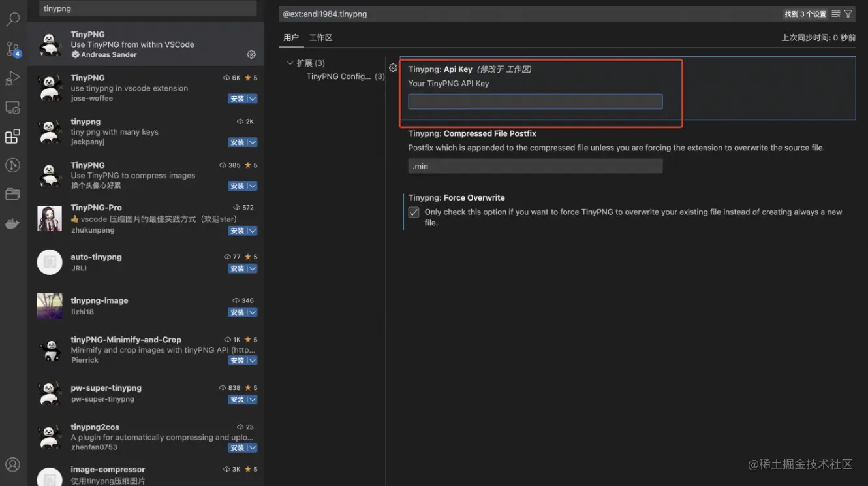Select the 'Tinypng: Force Overwrite' setting title

[457, 197]
